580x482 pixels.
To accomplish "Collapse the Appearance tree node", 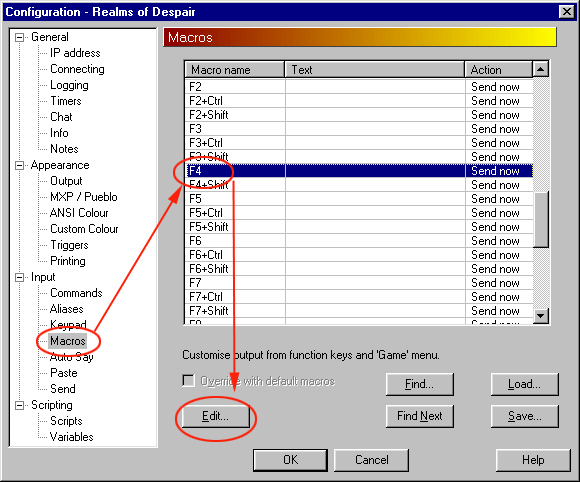I will coord(19,165).
